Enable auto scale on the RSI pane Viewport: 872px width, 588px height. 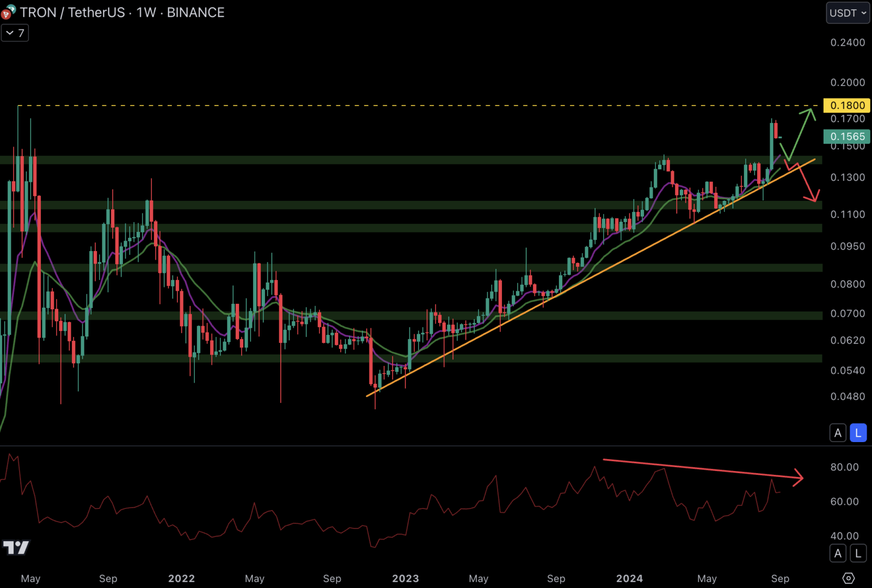838,554
